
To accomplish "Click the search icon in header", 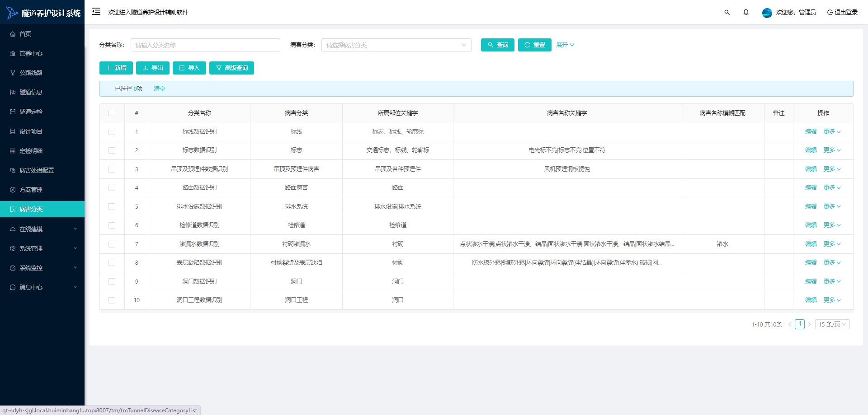I will [x=727, y=12].
